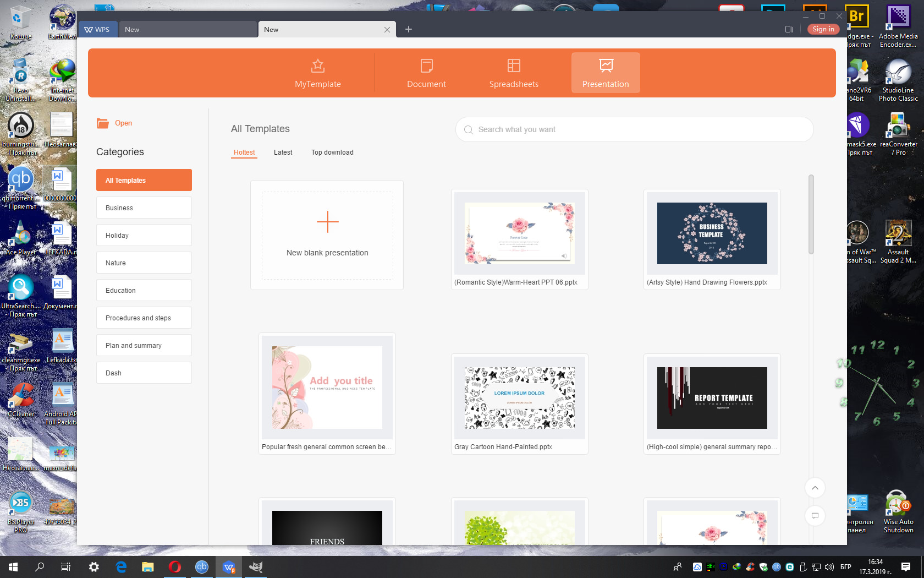Choose the Business category
924x578 pixels.
144,208
